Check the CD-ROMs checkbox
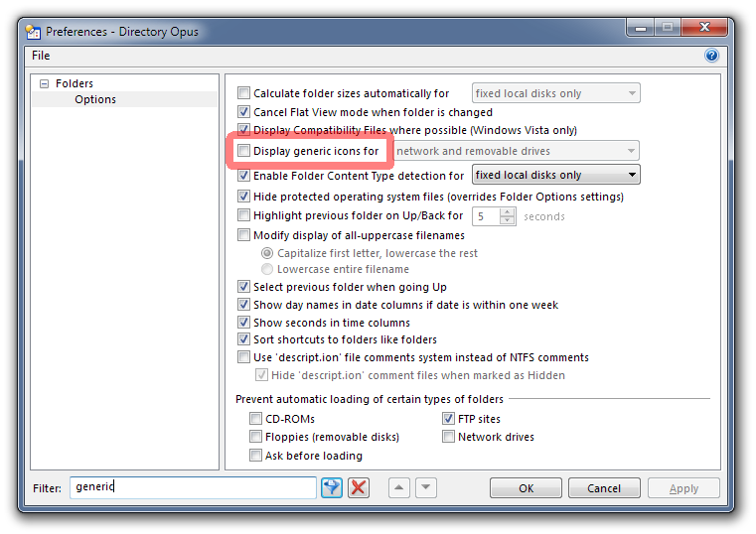Screen dimensions: 756x534 coord(255,419)
